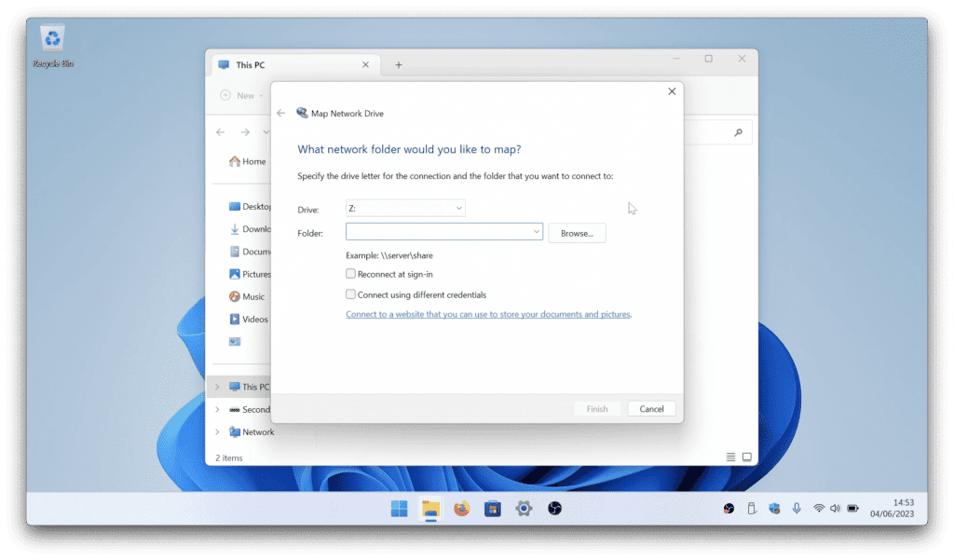Open Desktop in the File Explorer sidebar

click(x=250, y=206)
